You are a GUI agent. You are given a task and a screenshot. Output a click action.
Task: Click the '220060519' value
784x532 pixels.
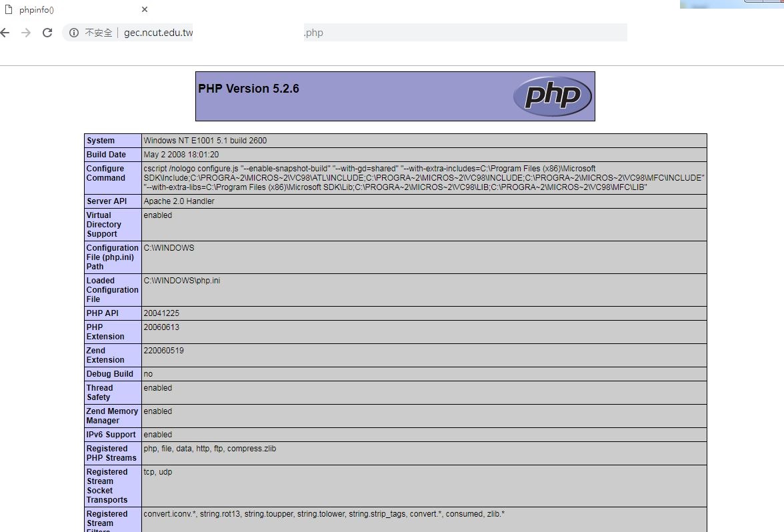pos(163,351)
